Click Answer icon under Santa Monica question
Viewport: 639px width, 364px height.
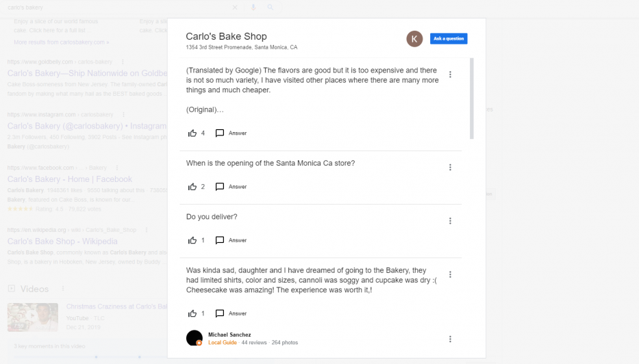tap(220, 187)
